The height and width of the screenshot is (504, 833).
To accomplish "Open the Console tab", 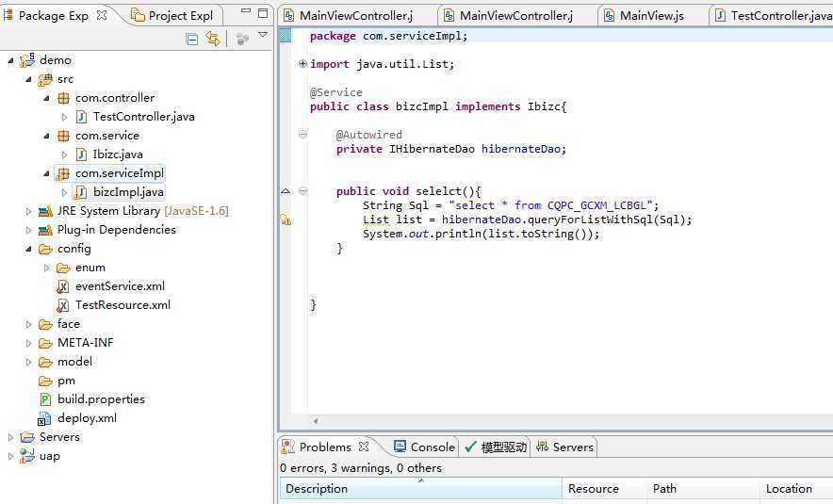I will pos(424,447).
